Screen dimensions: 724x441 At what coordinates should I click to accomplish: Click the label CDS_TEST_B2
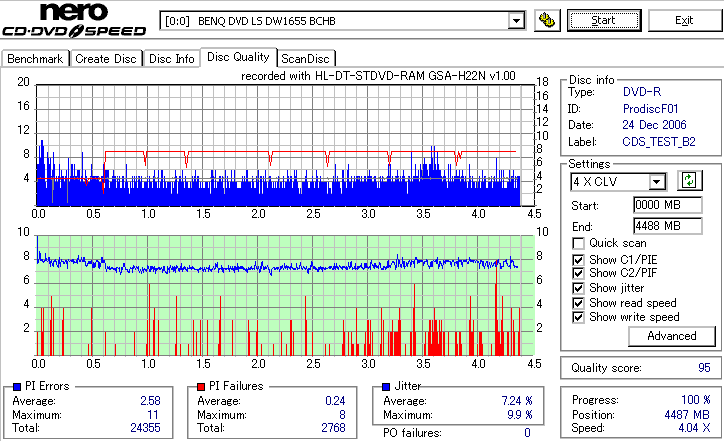point(659,142)
